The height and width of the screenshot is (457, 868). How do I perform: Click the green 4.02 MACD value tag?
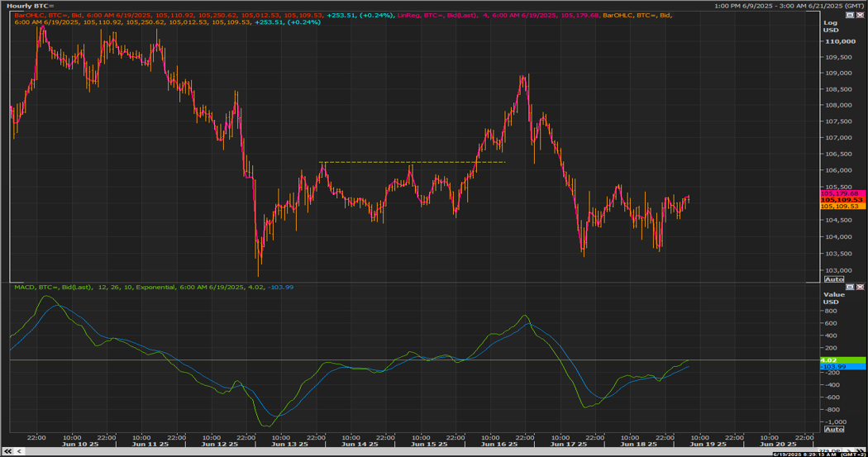(x=842, y=360)
